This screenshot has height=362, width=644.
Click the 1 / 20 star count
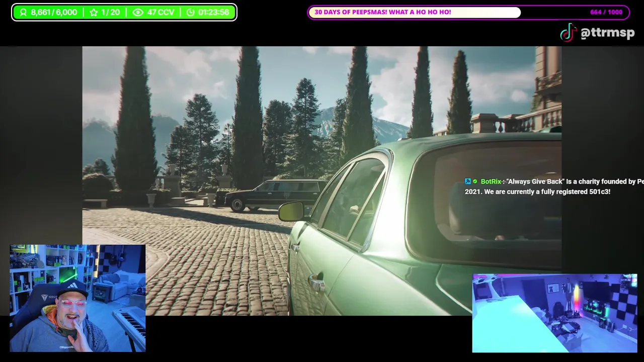point(111,13)
